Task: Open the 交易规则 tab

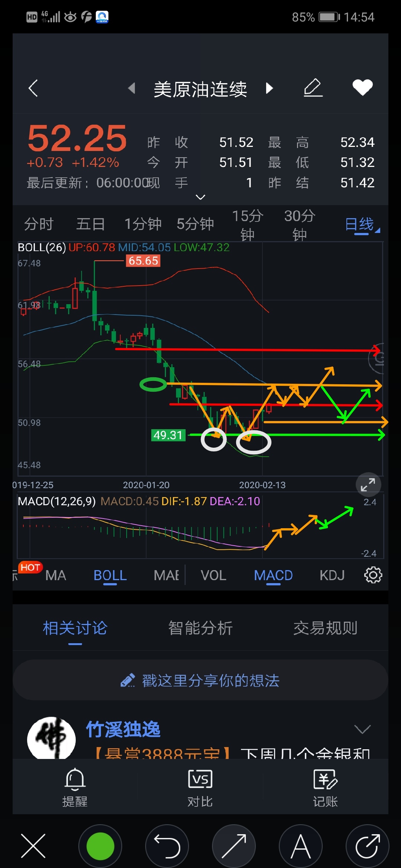Action: point(325,628)
